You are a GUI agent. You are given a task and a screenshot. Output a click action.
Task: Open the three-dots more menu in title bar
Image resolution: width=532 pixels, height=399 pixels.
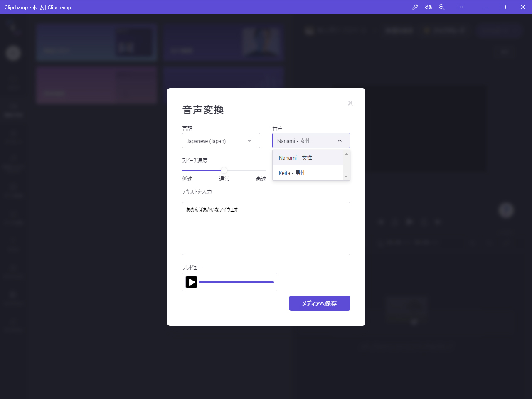tap(460, 7)
